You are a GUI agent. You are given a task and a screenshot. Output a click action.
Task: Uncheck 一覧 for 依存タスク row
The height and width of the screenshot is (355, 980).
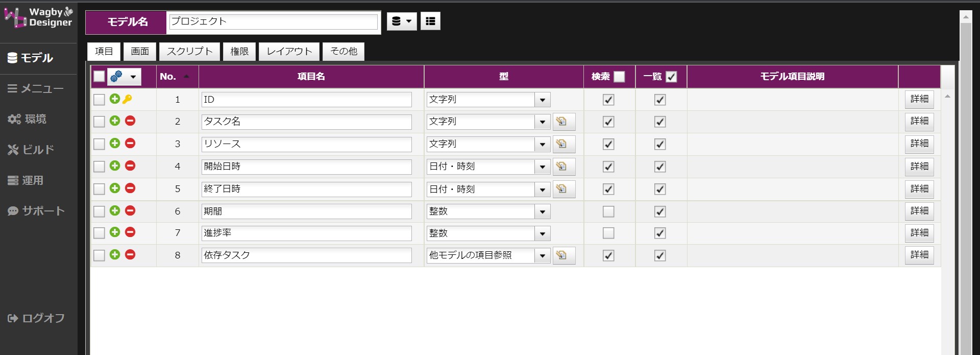pyautogui.click(x=660, y=255)
